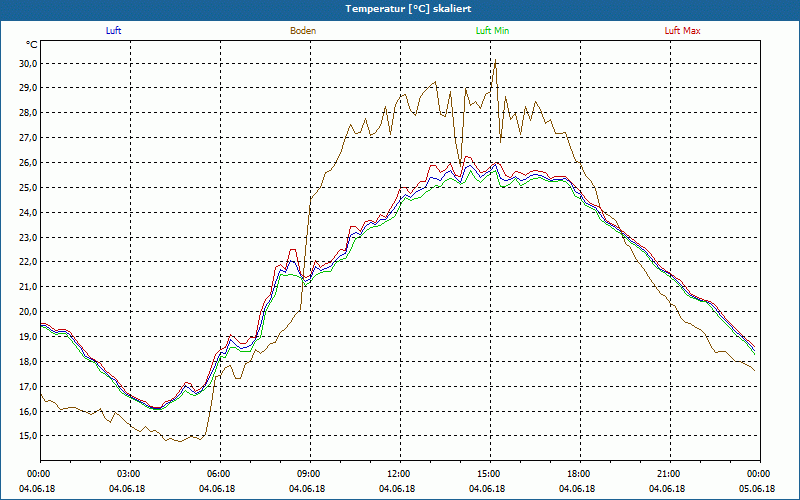The image size is (800, 500).
Task: Click the '12:00' time axis label
Action: click(397, 474)
